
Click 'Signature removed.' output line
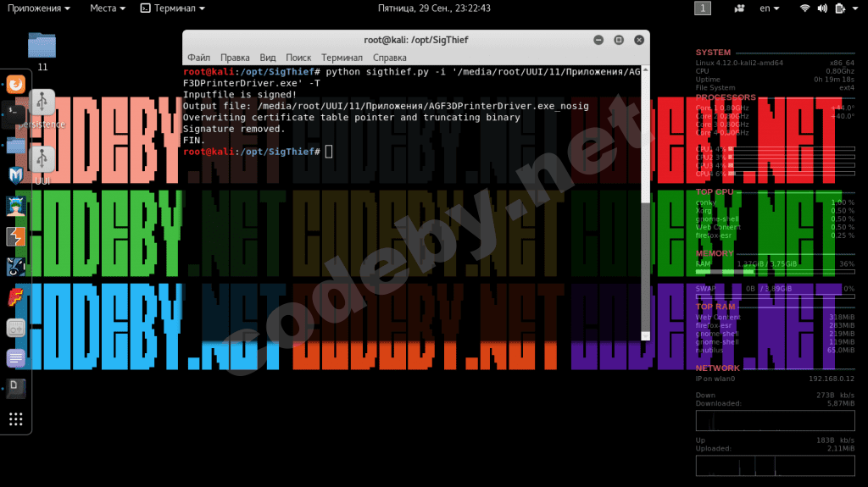234,129
